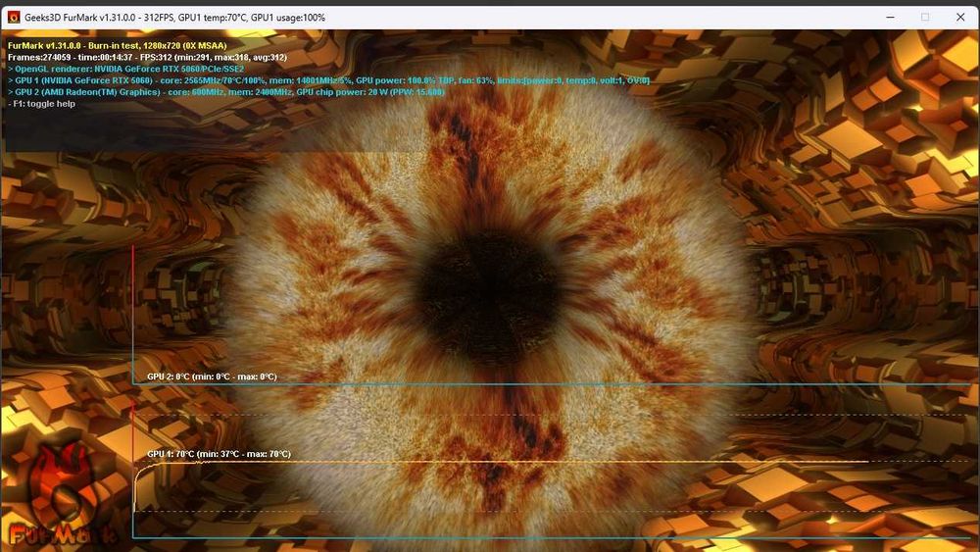The height and width of the screenshot is (552, 980).
Task: Click the 'GPU 2: 0°C' graph label
Action: pyautogui.click(x=212, y=376)
